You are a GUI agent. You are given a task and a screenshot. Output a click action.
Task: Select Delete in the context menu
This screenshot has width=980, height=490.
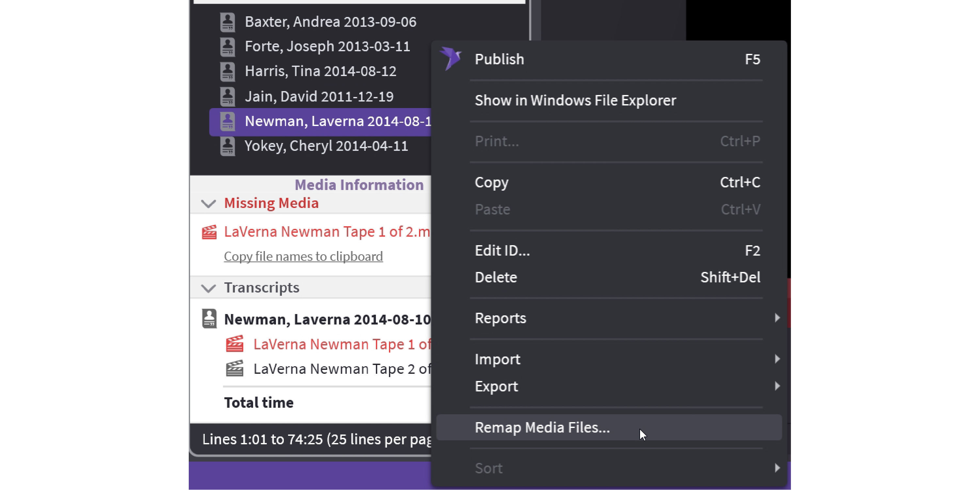pos(496,277)
